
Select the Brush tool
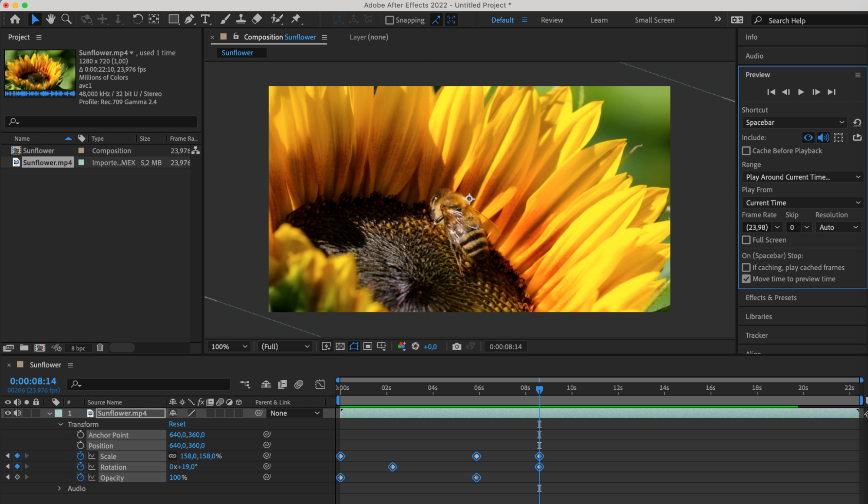tap(225, 19)
